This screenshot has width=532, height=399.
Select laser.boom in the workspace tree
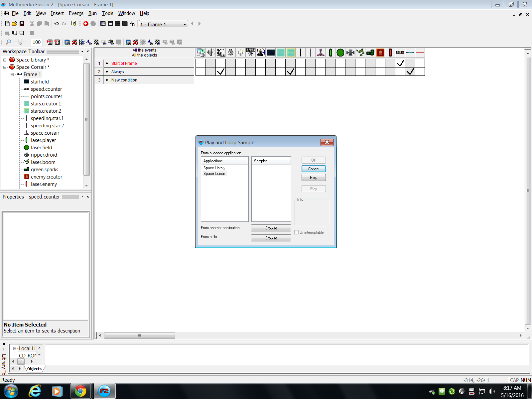click(43, 162)
